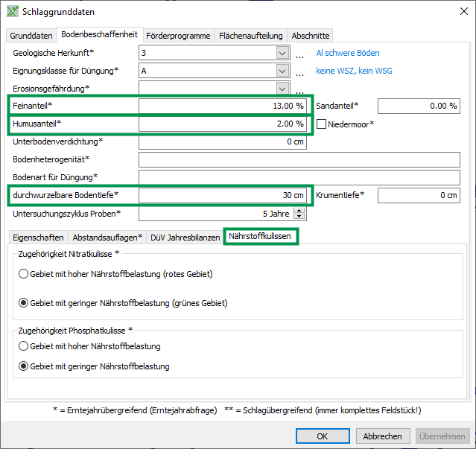This screenshot has width=476, height=449.
Task: Click ellipsis button next to Erosionsgefährdung
Action: coord(300,89)
